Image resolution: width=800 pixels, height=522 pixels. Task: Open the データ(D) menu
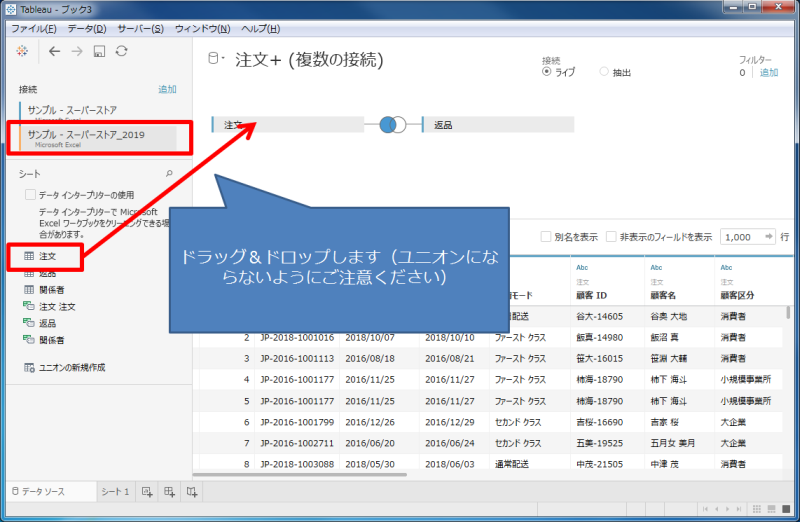pos(87,29)
